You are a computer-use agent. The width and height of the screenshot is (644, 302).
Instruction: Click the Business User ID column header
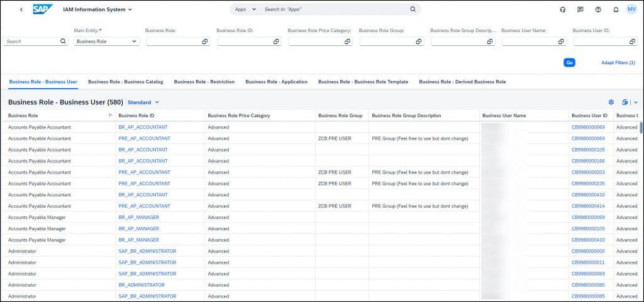click(x=591, y=116)
